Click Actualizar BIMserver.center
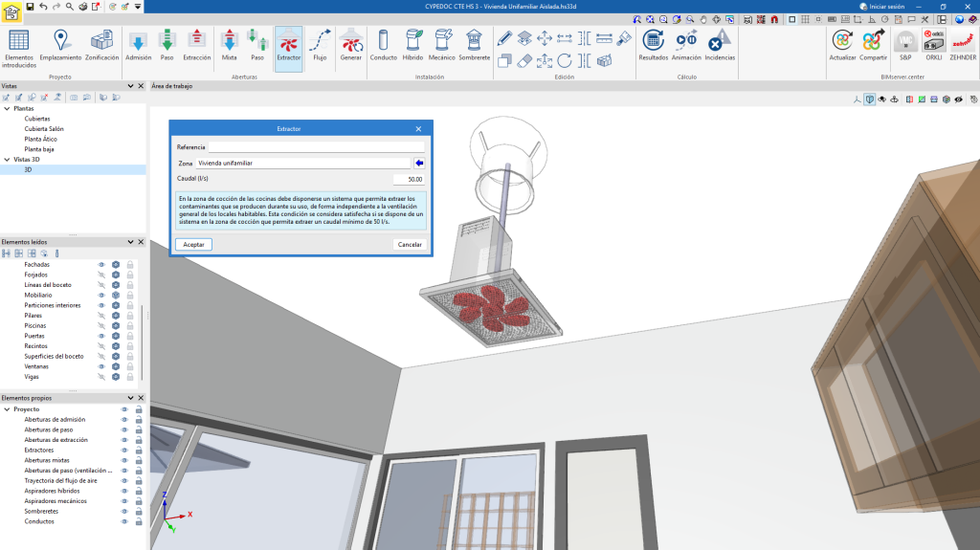This screenshot has height=550, width=980. click(x=842, y=45)
